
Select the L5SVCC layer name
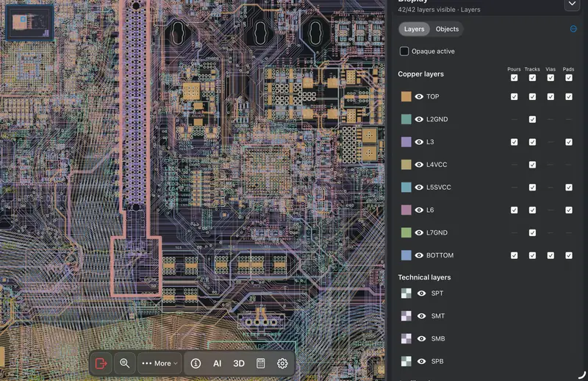click(438, 188)
